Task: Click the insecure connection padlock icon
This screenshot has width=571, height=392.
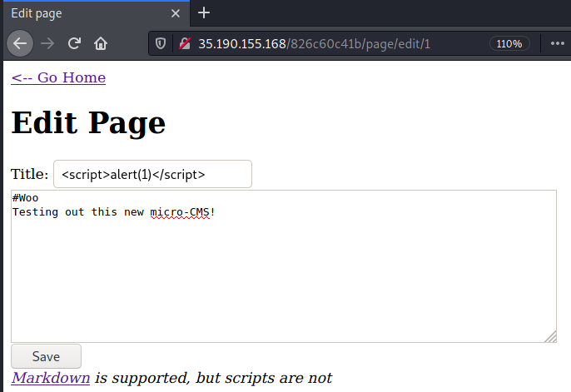Action: pos(185,43)
